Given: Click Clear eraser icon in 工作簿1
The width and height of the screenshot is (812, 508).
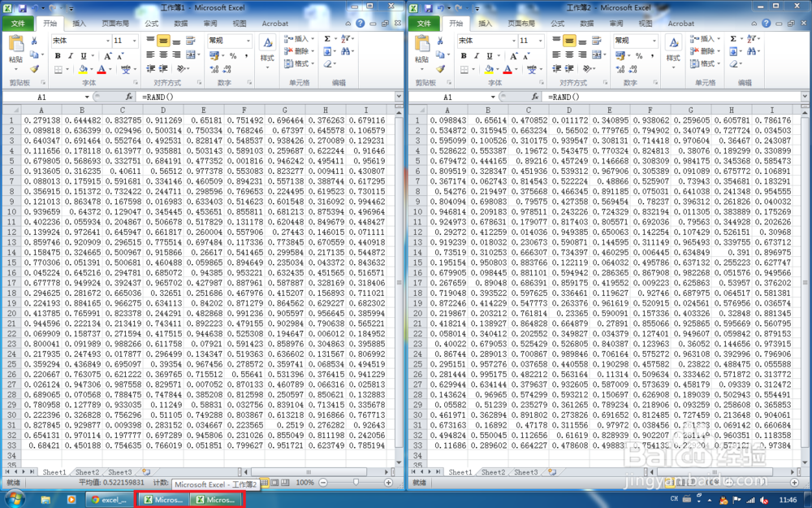Looking at the screenshot, I should (x=327, y=63).
